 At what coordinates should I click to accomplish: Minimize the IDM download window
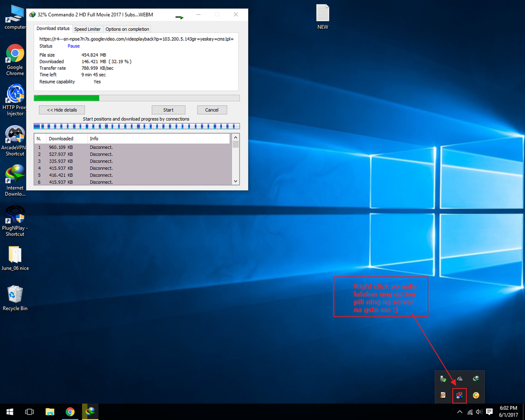click(x=198, y=14)
